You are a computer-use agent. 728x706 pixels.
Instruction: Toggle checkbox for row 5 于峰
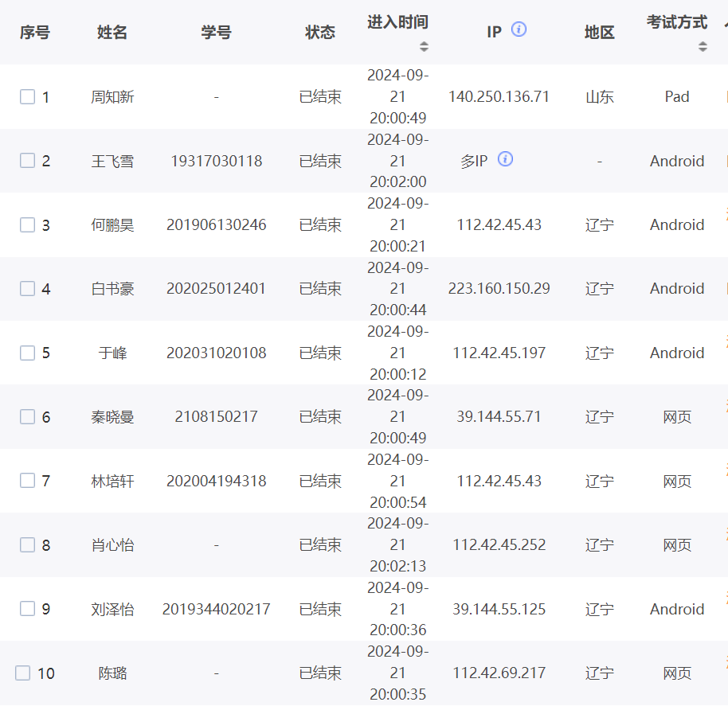pos(28,353)
